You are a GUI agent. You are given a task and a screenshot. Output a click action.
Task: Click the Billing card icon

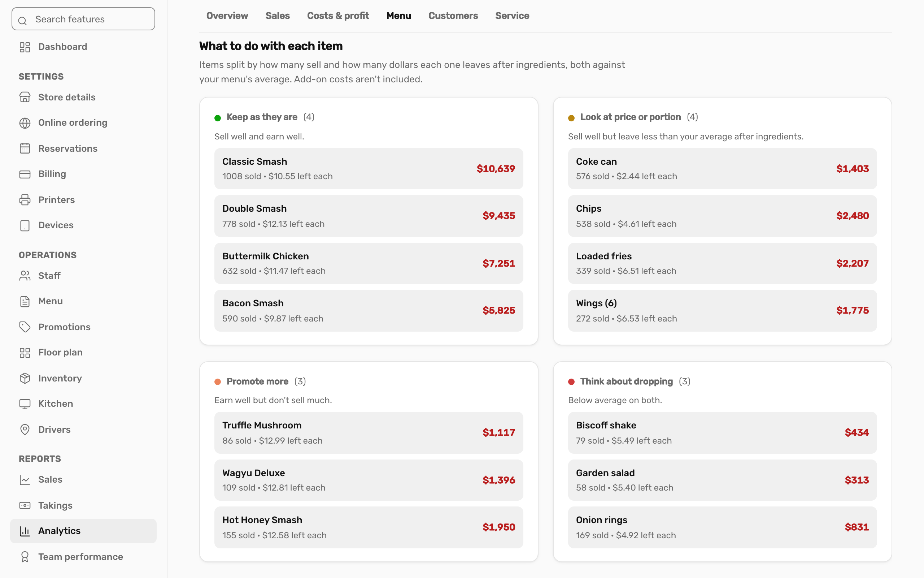(x=25, y=174)
